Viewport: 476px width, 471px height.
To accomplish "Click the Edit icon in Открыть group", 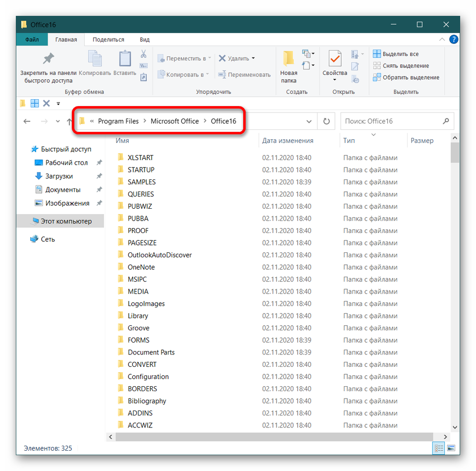I will (355, 66).
